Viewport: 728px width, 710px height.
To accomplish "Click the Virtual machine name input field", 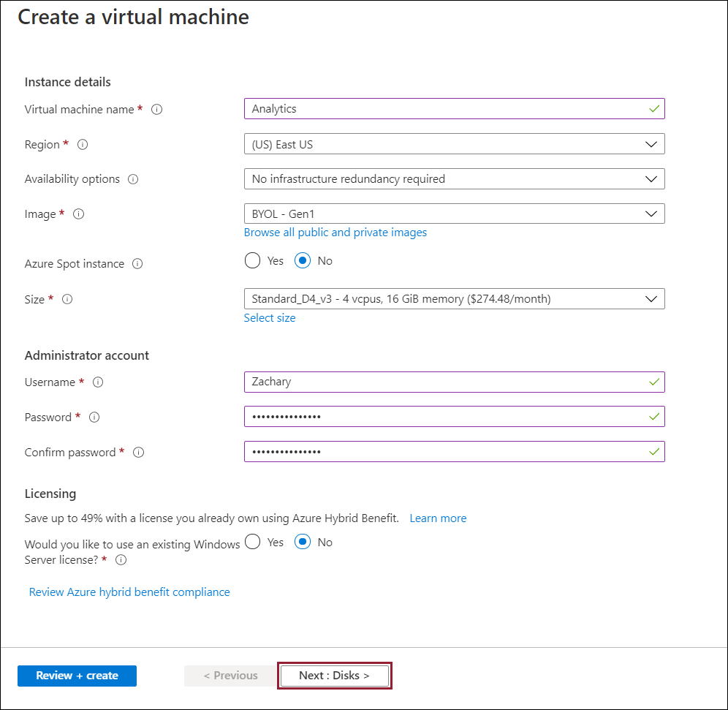I will coord(446,109).
